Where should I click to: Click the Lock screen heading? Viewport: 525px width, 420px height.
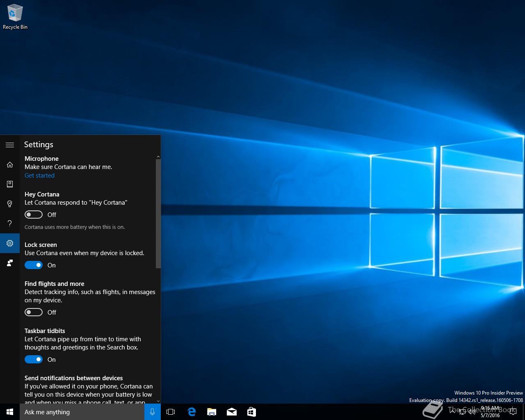41,244
